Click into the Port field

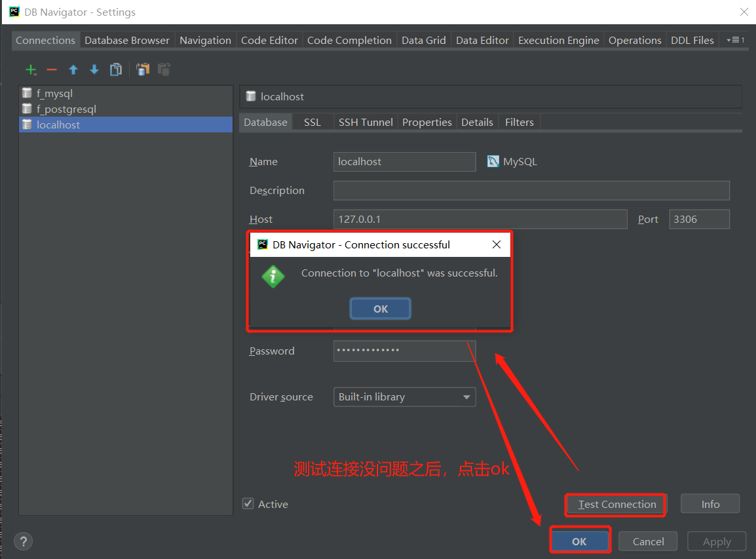(699, 219)
